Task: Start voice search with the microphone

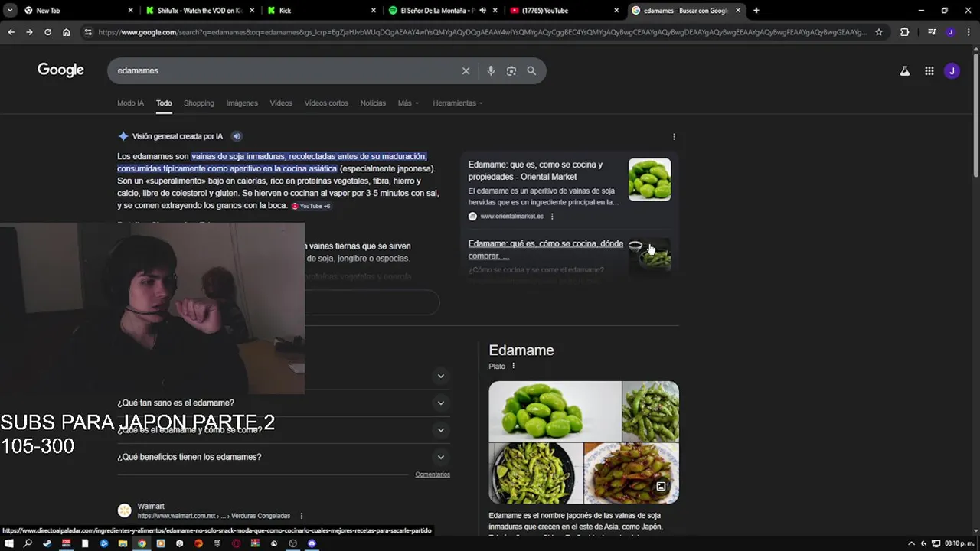Action: click(x=491, y=70)
